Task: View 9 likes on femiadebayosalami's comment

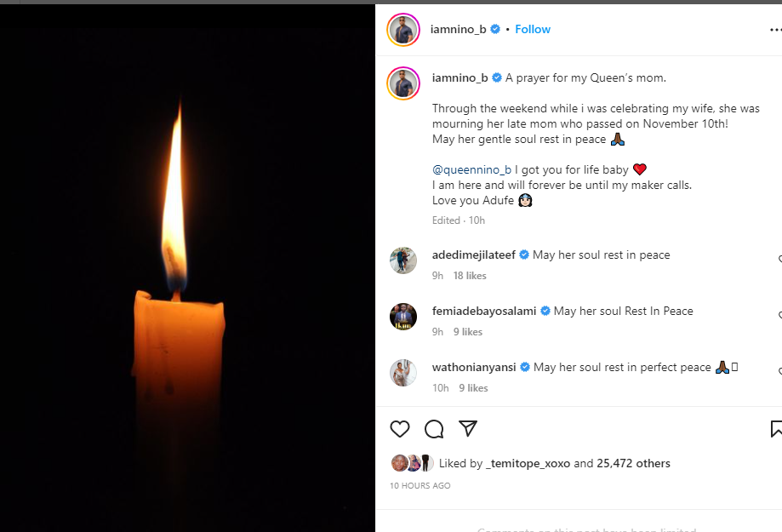Action: (467, 332)
